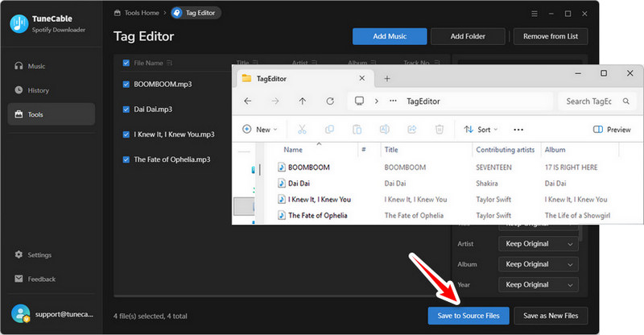Viewport: 644px width, 335px height.
Task: Click Remove from List button
Action: click(x=551, y=36)
